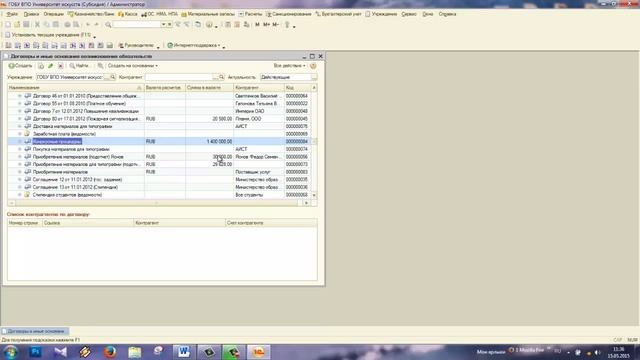Click the magnifier icon in Учреждение field
This screenshot has width=640, height=360.
click(x=113, y=77)
